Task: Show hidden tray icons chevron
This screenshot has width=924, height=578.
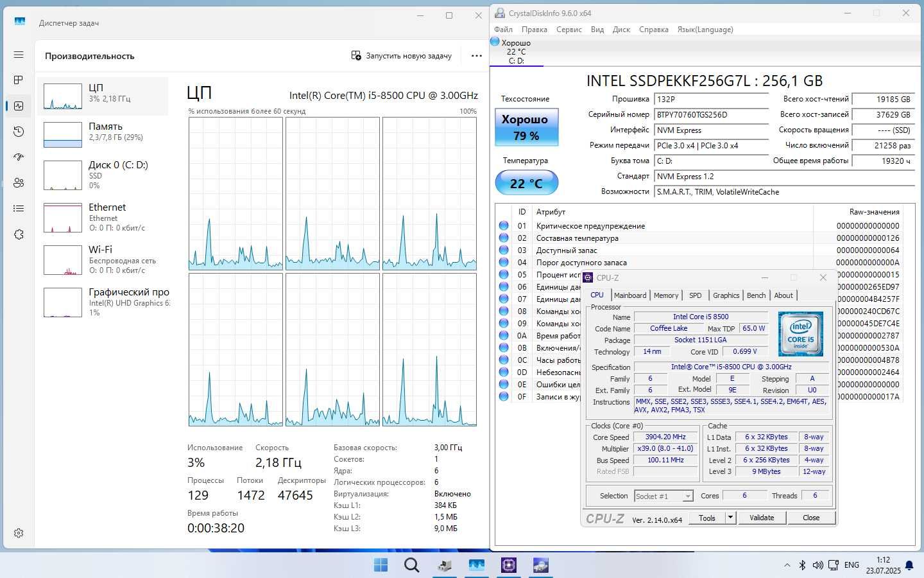Action: pos(787,565)
